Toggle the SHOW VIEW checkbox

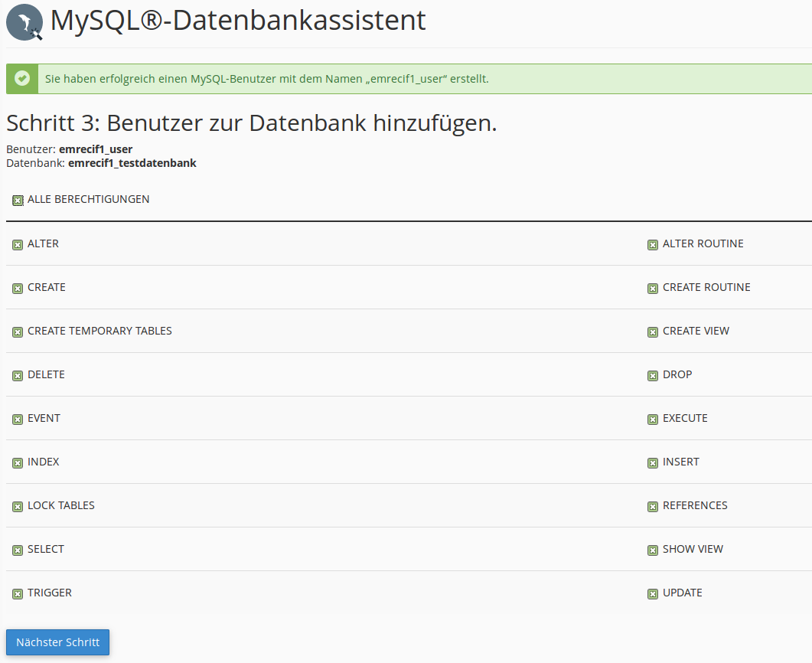(653, 550)
